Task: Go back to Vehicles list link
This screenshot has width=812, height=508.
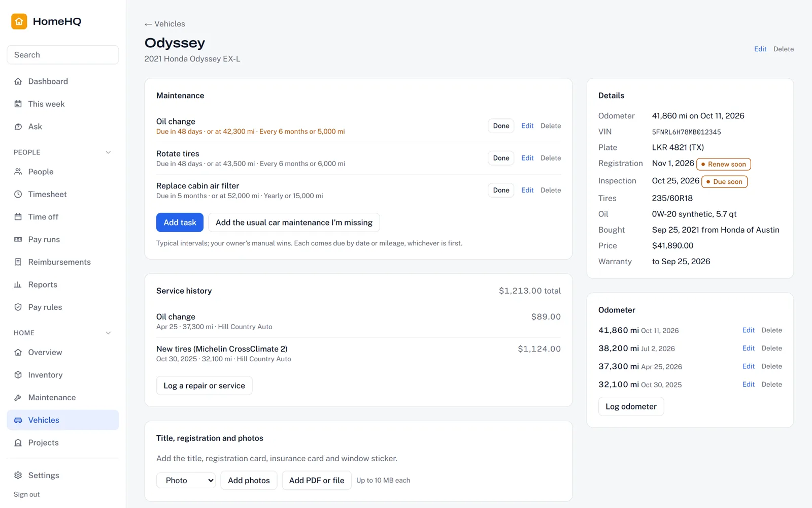Action: pos(164,24)
